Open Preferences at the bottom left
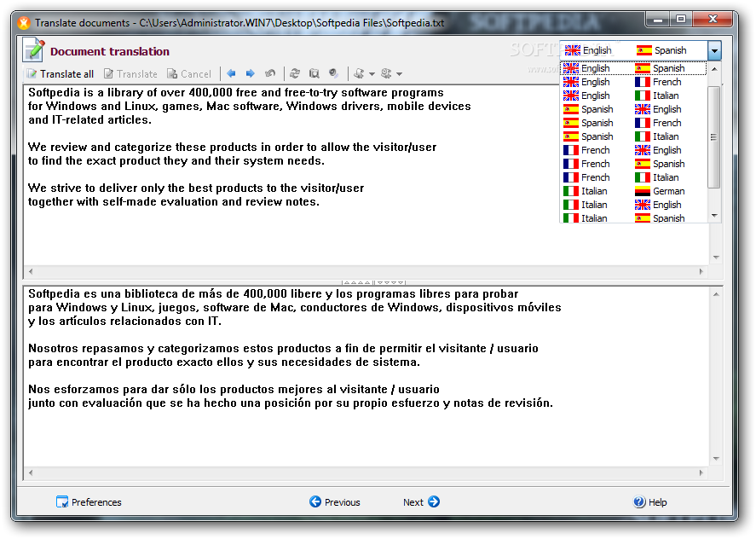This screenshot has width=756, height=539. [x=89, y=501]
